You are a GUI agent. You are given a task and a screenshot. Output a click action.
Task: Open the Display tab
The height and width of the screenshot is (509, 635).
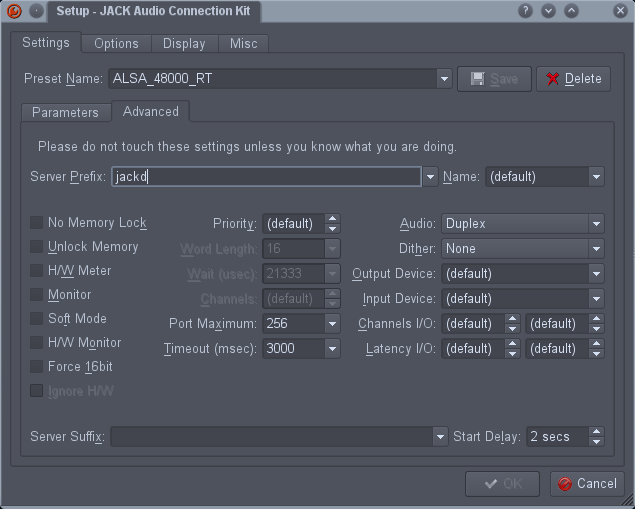[x=184, y=43]
